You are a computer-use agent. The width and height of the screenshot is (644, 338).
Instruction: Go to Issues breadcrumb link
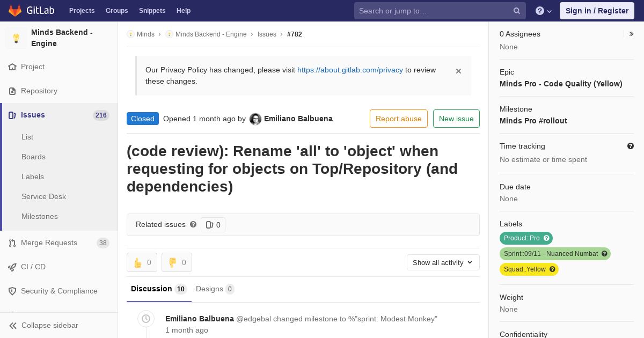click(267, 34)
